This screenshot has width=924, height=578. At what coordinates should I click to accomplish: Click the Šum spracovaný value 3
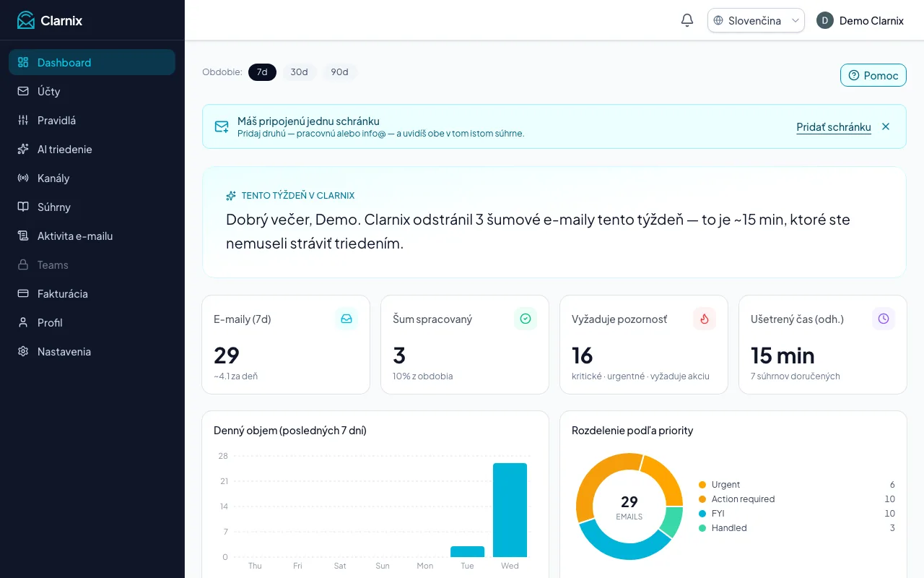pyautogui.click(x=399, y=355)
